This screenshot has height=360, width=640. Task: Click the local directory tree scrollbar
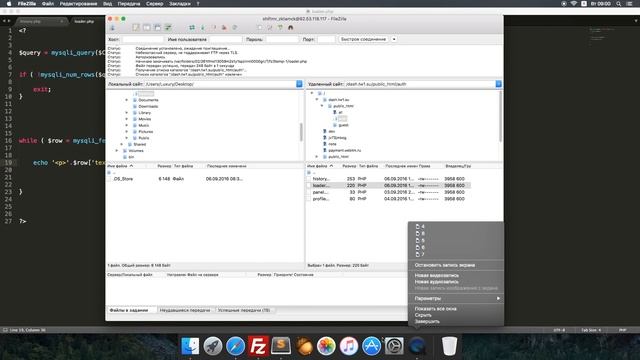[301, 131]
